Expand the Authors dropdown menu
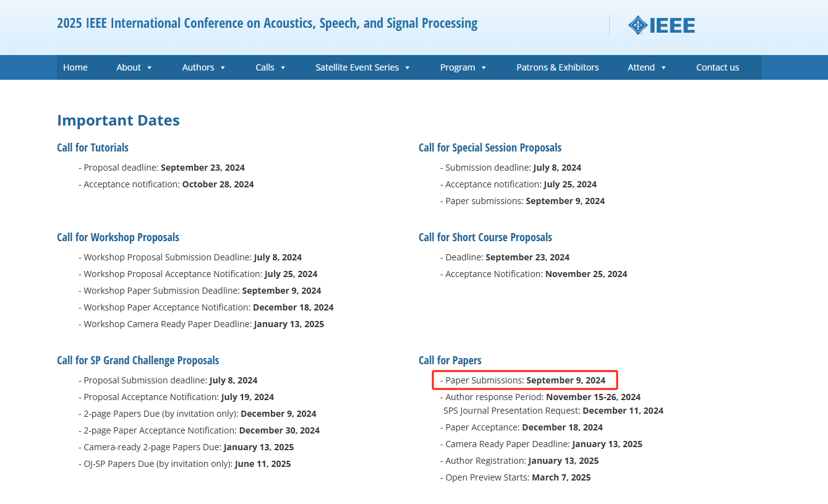 pos(203,67)
